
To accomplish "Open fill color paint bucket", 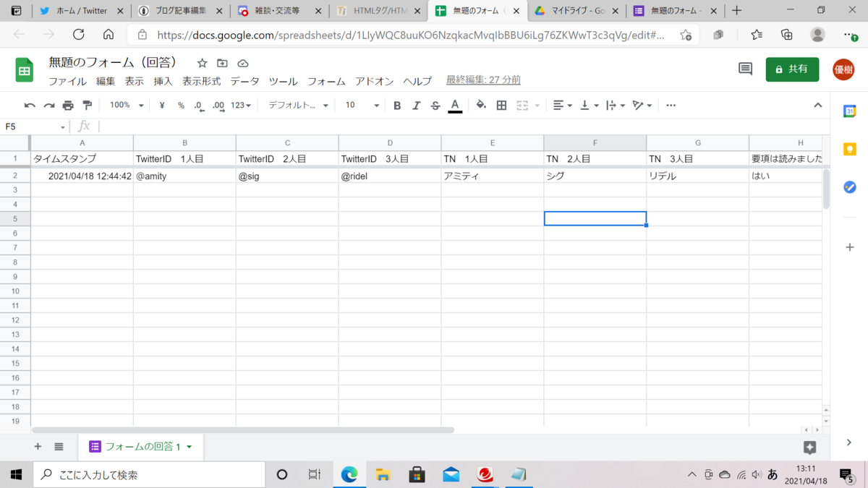I will [481, 106].
